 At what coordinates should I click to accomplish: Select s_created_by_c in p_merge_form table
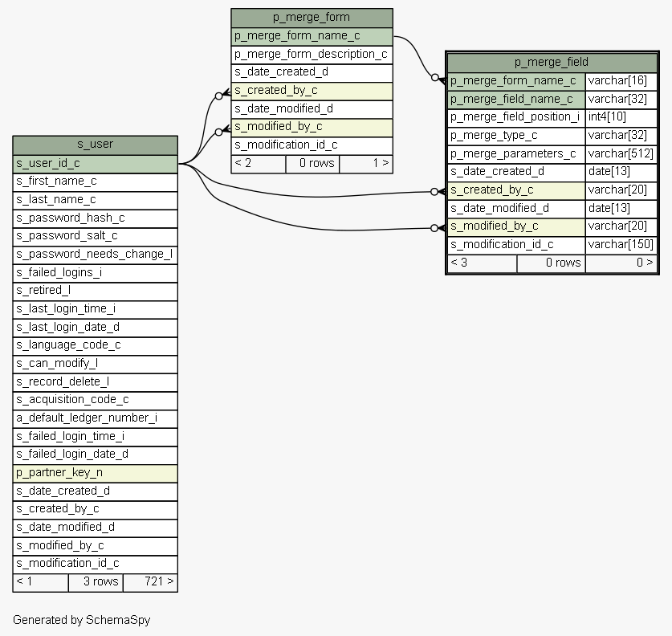[312, 91]
